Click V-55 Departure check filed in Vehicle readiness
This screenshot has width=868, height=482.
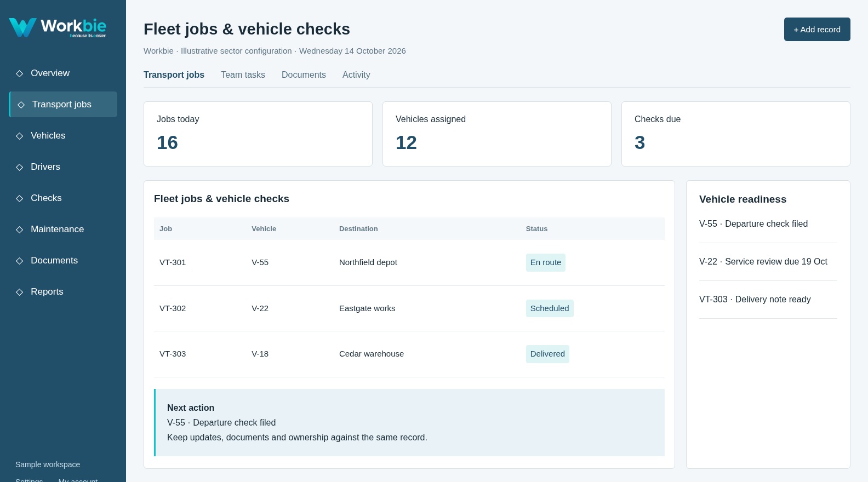click(753, 224)
